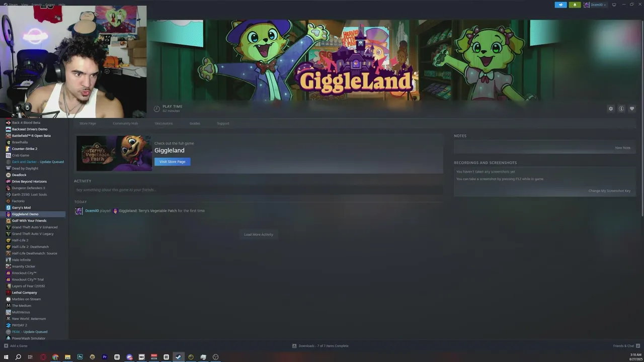Open Friends & Chat
The width and height of the screenshot is (644, 362).
[625, 346]
